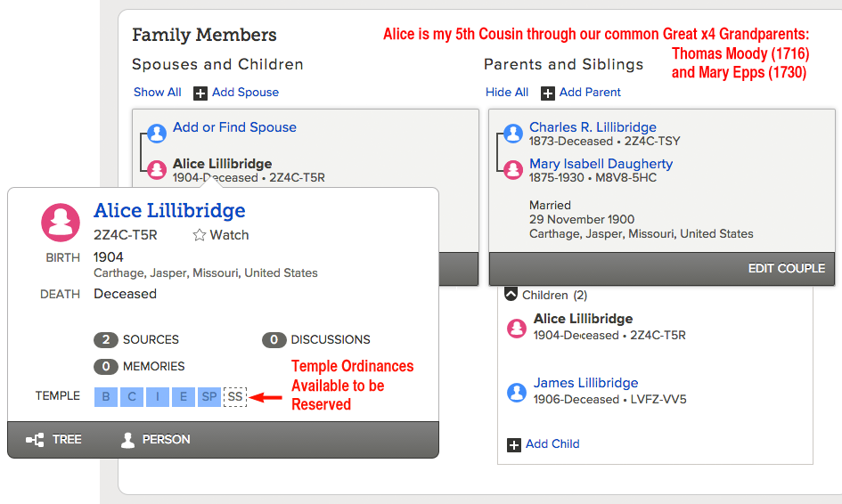Collapse the Children (2) list
The width and height of the screenshot is (842, 504).
[x=511, y=294]
